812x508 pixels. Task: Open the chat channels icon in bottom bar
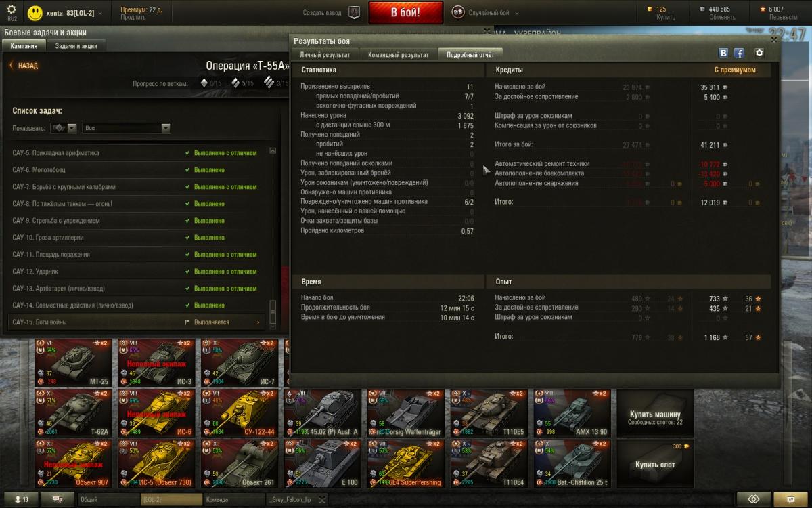pos(58,499)
